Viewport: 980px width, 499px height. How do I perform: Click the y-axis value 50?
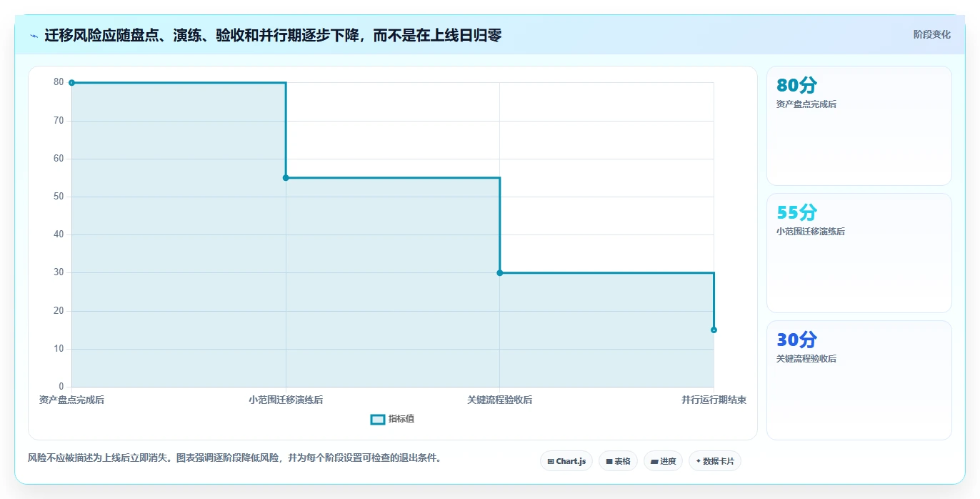[59, 197]
